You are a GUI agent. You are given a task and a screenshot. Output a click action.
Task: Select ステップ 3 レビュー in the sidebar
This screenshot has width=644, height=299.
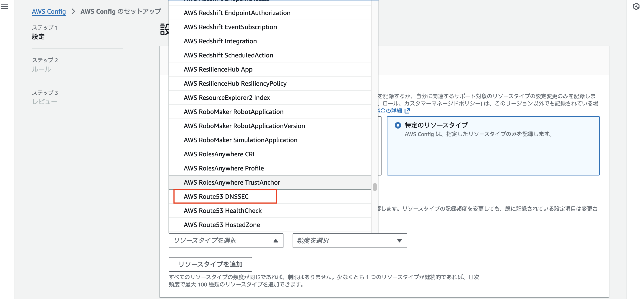45,97
